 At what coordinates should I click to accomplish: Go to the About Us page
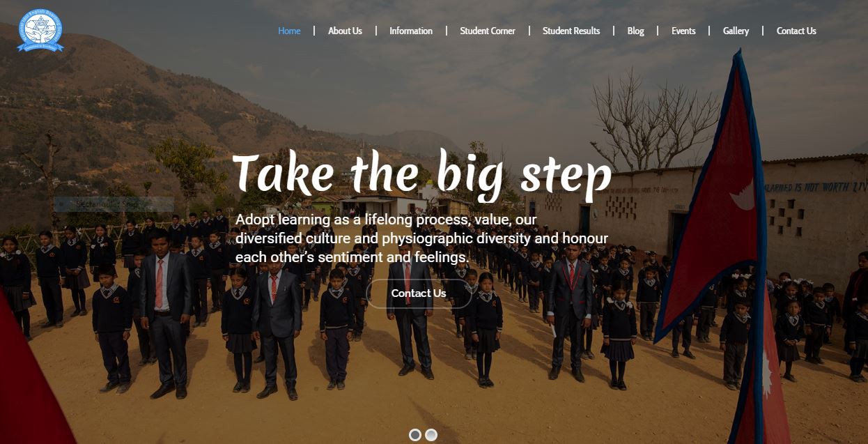click(x=345, y=31)
